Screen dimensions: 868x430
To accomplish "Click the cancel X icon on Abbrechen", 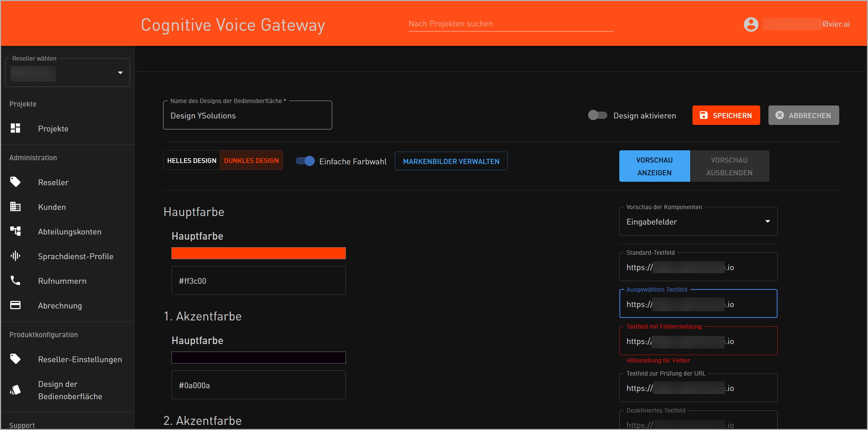I will pyautogui.click(x=779, y=115).
